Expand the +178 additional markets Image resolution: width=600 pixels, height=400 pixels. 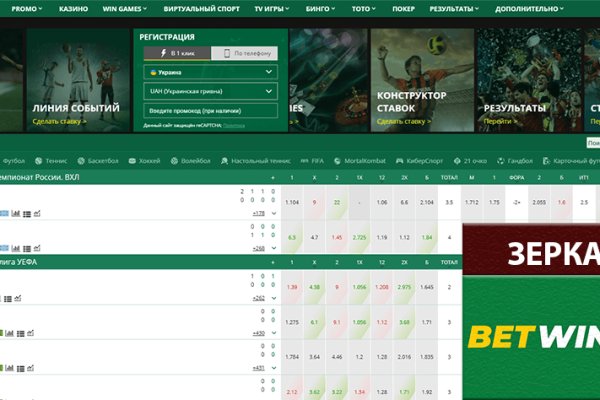pos(258,213)
